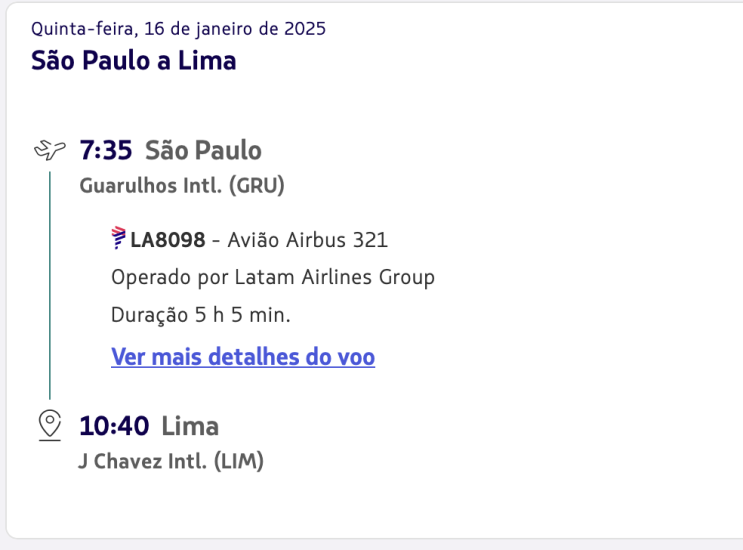Click the 10:40 arrival time

[114, 426]
